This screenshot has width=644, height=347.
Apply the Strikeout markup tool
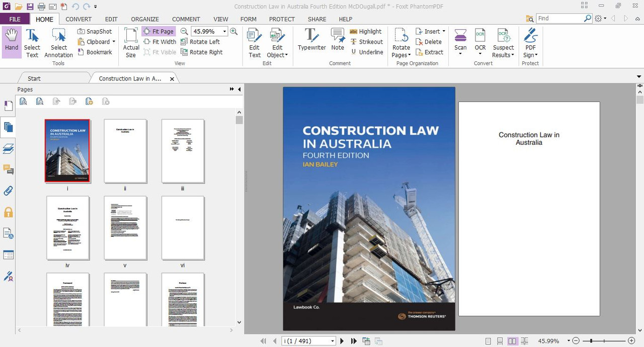[366, 42]
